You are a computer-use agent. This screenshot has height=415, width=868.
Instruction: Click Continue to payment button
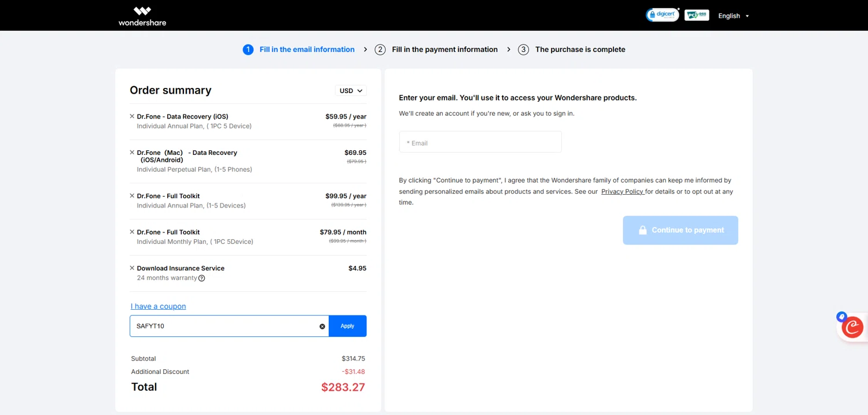(681, 230)
